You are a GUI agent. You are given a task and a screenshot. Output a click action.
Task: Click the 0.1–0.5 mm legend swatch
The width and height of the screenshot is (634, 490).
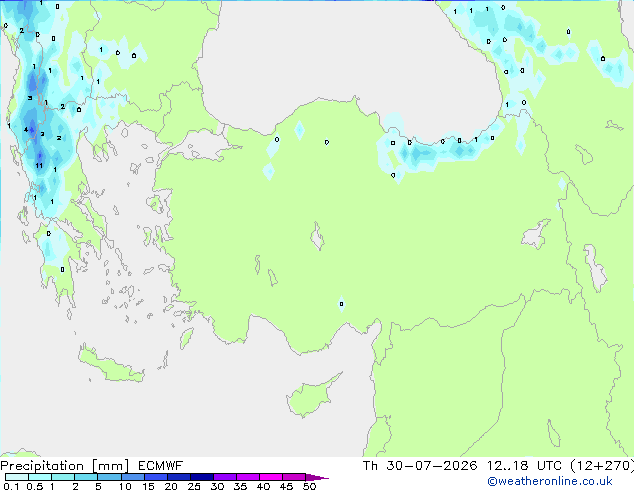pos(17,477)
